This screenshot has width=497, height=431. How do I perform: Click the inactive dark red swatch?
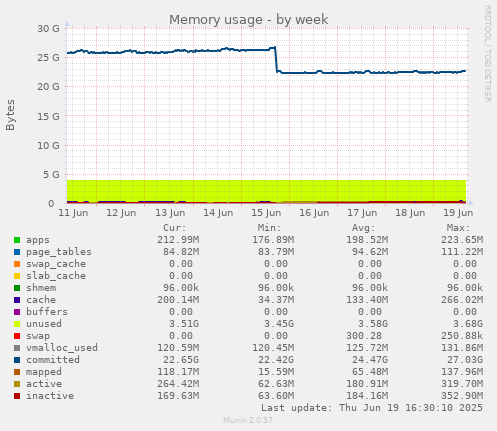coord(17,396)
